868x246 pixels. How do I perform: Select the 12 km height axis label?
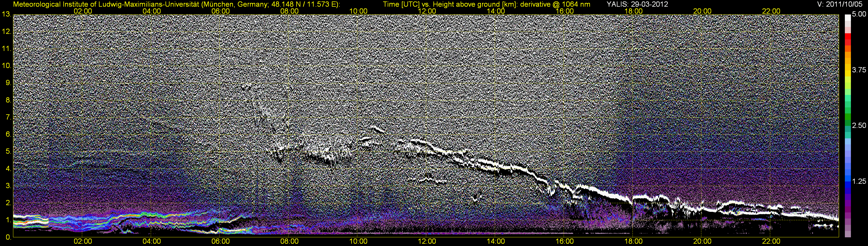[x=6, y=32]
